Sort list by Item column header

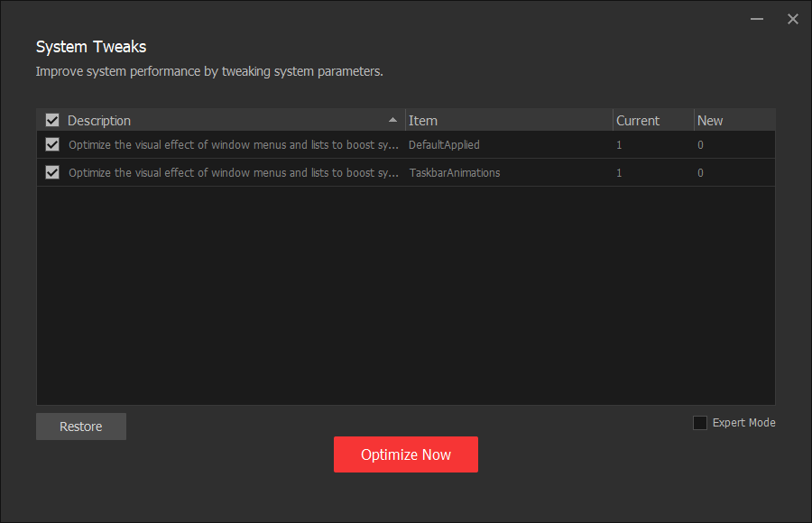423,121
